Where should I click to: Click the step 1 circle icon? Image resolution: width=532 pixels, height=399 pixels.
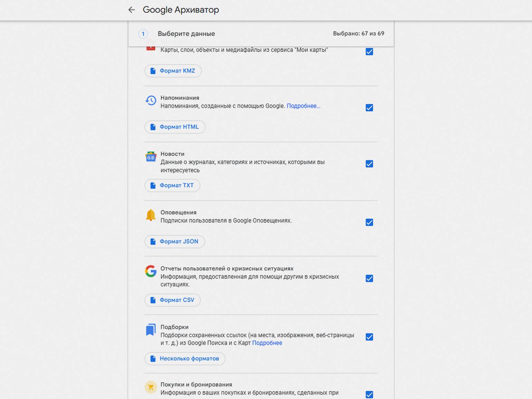(x=143, y=34)
